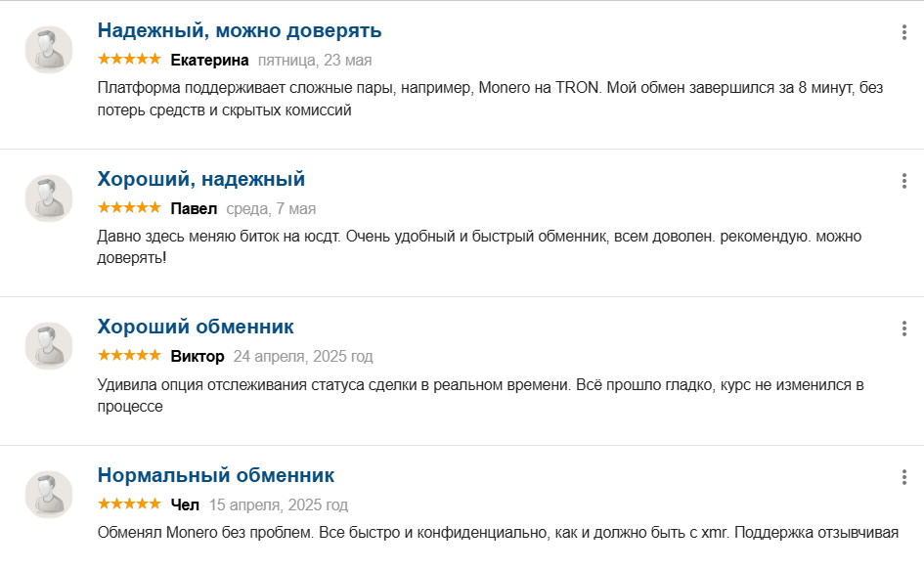
Task: Open review titled Хороший, надежный
Action: tap(201, 179)
